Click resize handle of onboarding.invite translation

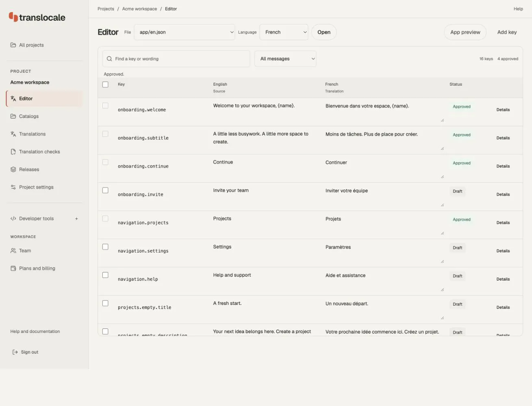pyautogui.click(x=442, y=205)
